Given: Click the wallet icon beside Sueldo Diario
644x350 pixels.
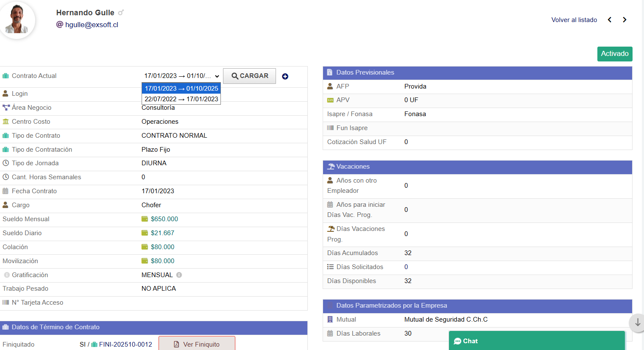Looking at the screenshot, I should click(x=145, y=233).
